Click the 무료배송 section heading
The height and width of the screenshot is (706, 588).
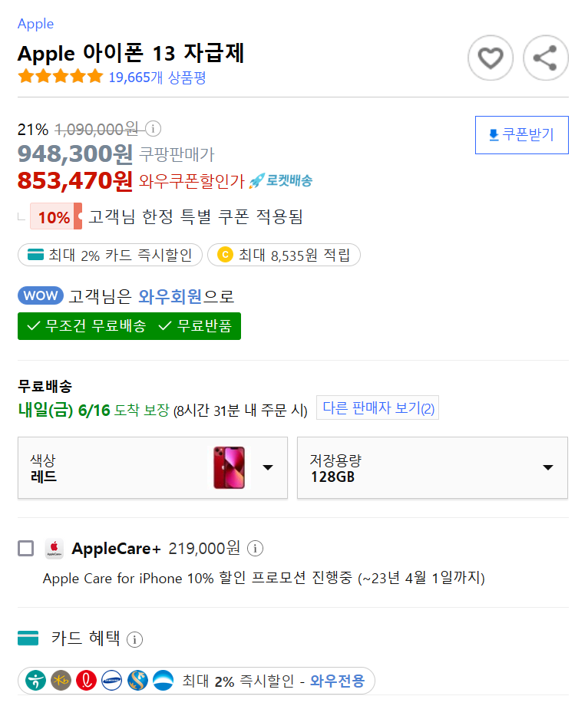[x=45, y=386]
